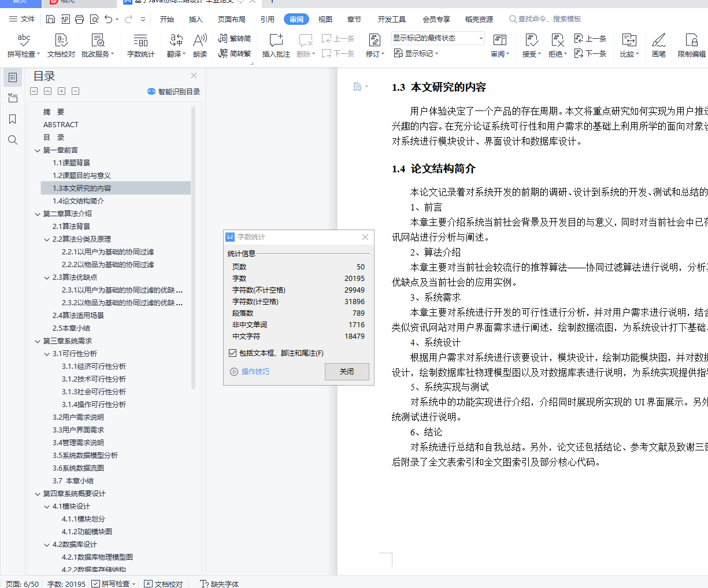The height and width of the screenshot is (588, 708).
Task: Switch to the 页面布局 ribbon tab
Action: pos(232,19)
